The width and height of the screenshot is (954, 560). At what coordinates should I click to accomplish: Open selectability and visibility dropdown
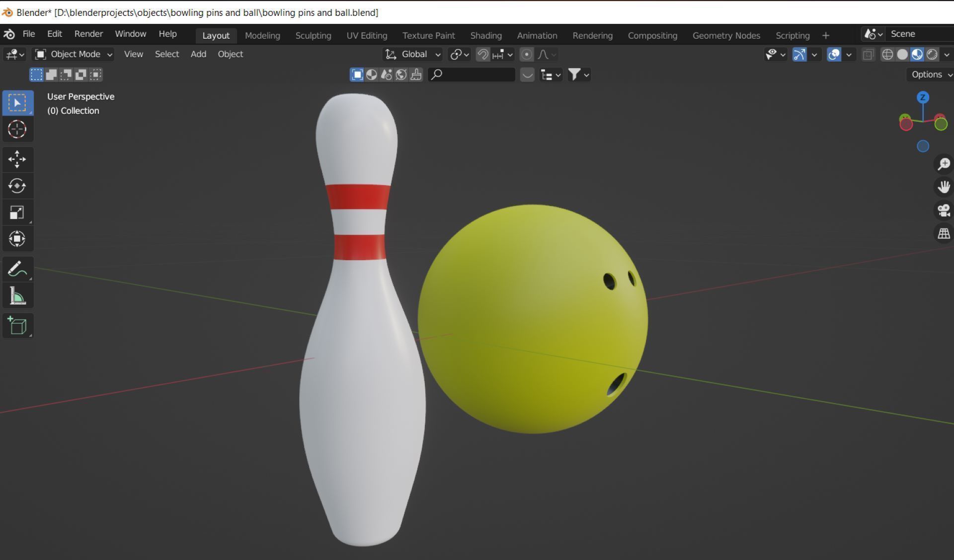click(x=775, y=54)
